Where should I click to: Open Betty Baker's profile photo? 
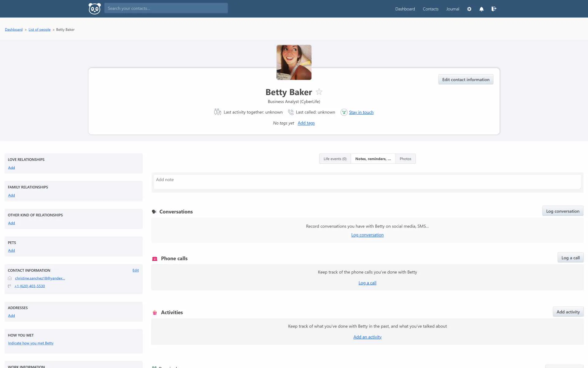(x=294, y=63)
